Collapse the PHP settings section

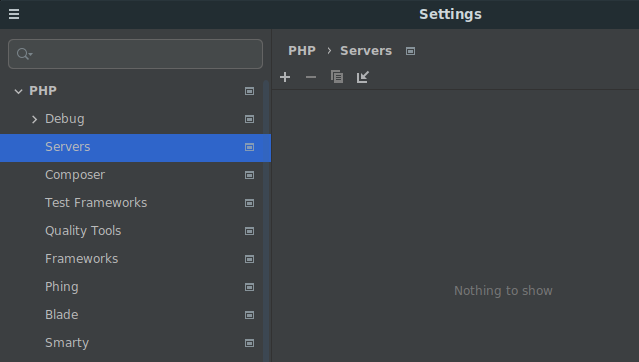click(x=18, y=91)
